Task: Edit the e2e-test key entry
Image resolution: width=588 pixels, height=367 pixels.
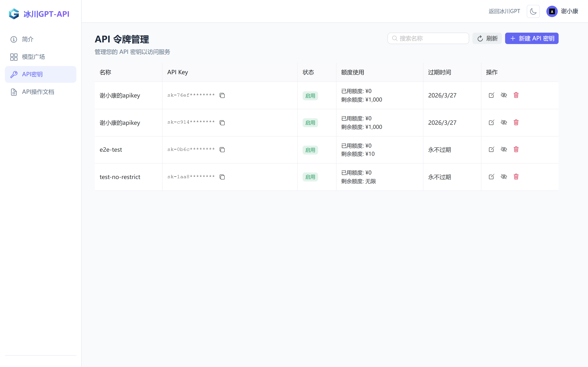Action: pos(491,149)
